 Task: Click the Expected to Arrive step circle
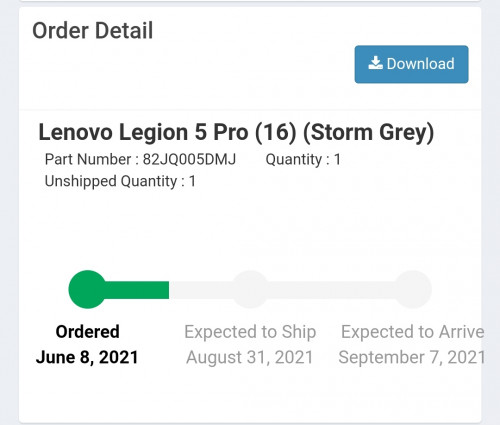(413, 289)
